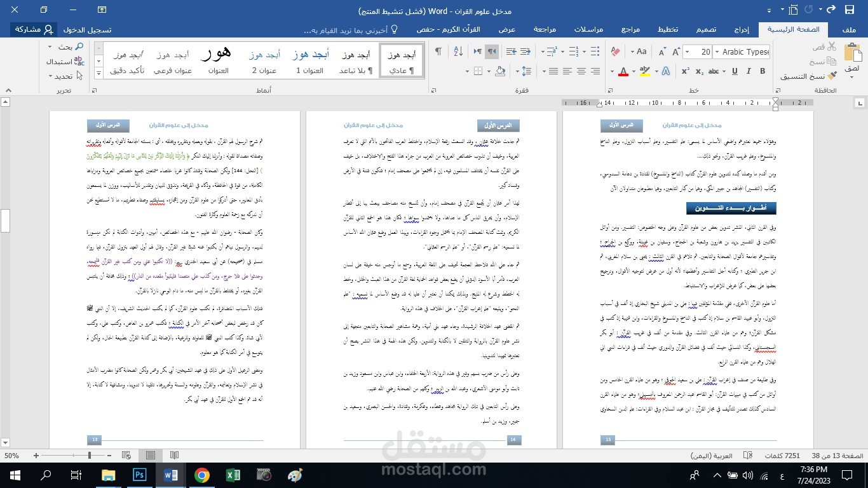Apply Text Effects glowing A icon
This screenshot has width=868, height=488.
667,71
